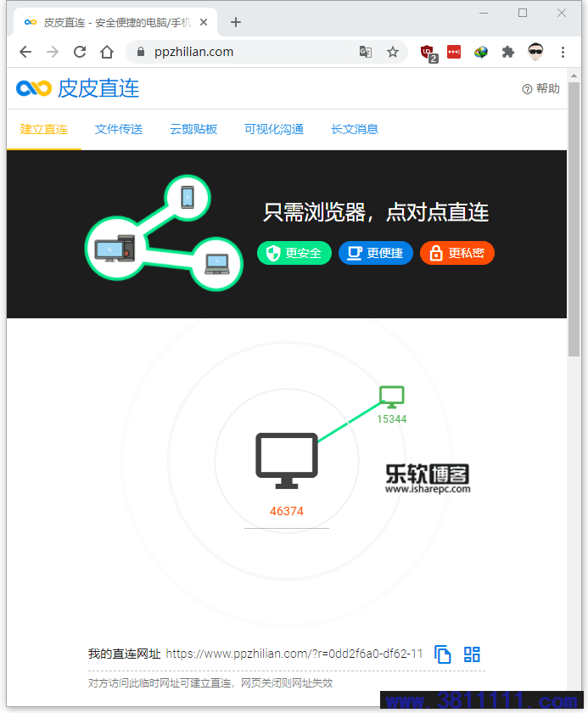
Task: Click the banner headline 只需浏览器，点对点直连
Action: coord(376,212)
